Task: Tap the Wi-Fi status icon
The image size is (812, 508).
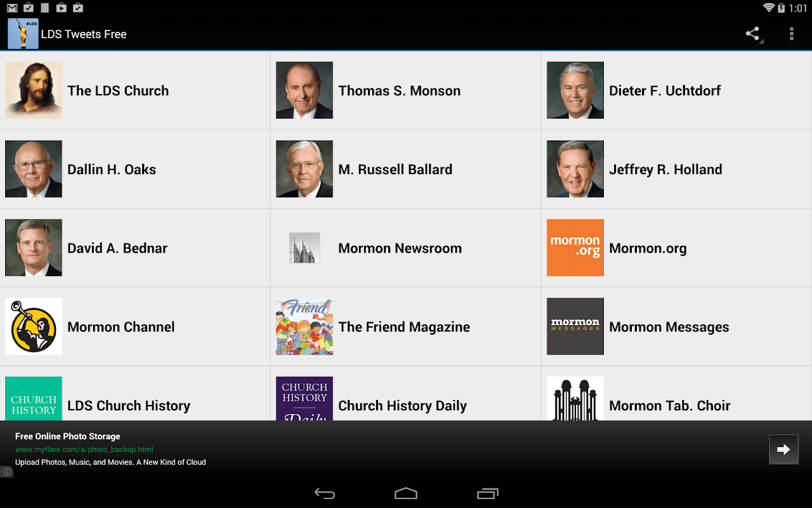Action: (769, 8)
